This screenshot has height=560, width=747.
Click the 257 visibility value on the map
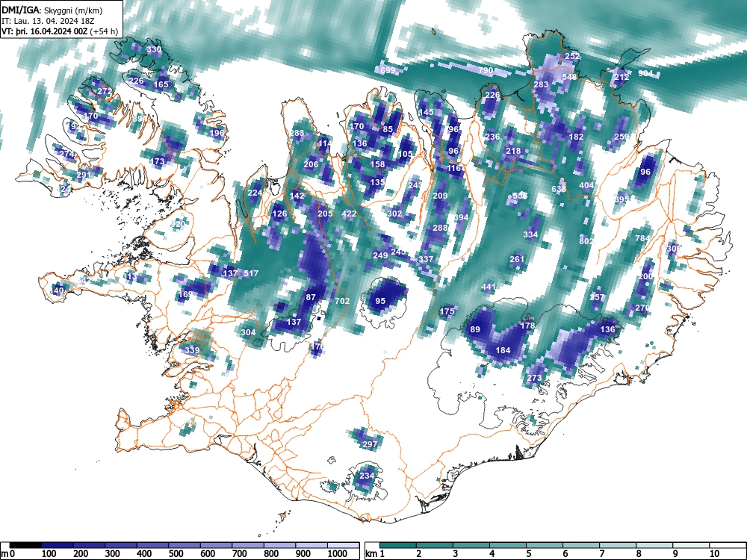pos(597,297)
